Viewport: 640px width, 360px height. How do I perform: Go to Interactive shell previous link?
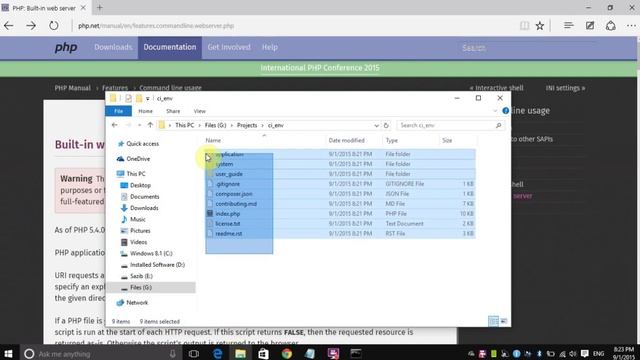(496, 88)
